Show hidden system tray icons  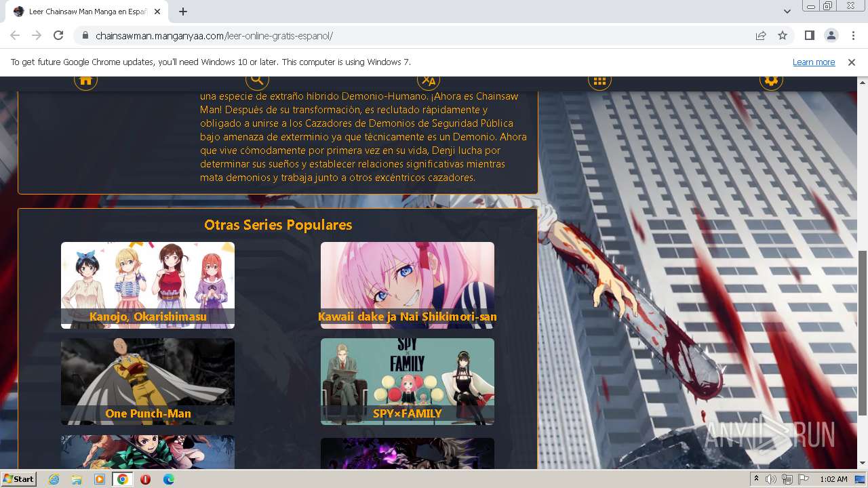[756, 479]
